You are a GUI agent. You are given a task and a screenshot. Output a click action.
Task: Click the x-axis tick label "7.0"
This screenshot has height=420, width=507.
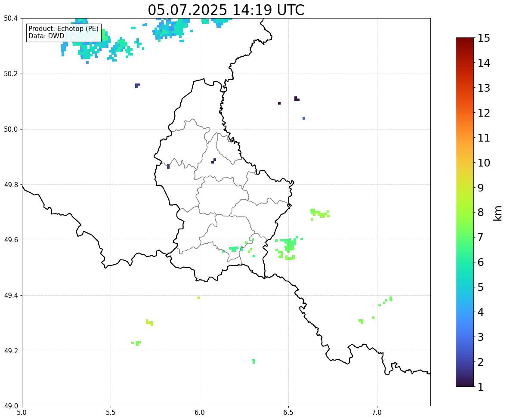pos(377,413)
